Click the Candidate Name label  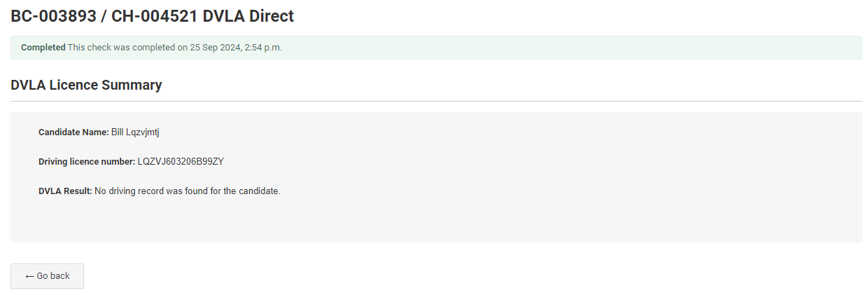click(x=73, y=132)
